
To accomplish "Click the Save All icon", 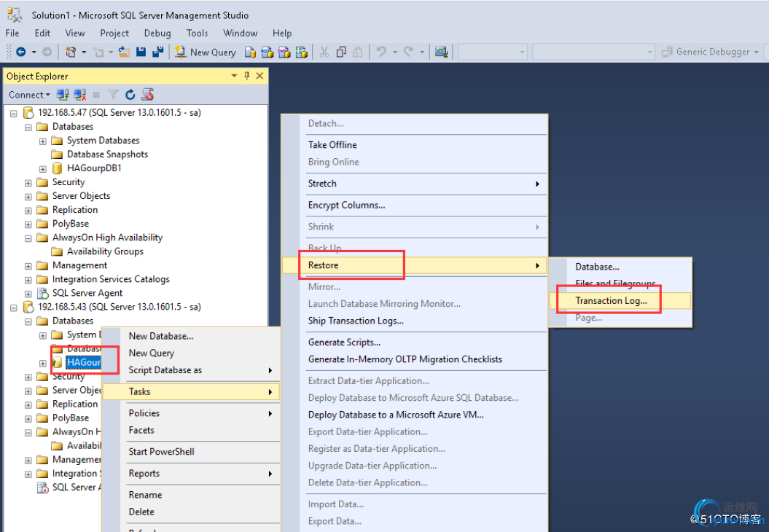I will tap(158, 52).
